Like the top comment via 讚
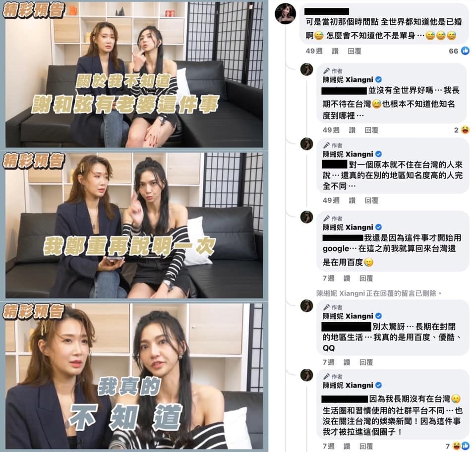This screenshot has width=476, height=452. [x=335, y=51]
